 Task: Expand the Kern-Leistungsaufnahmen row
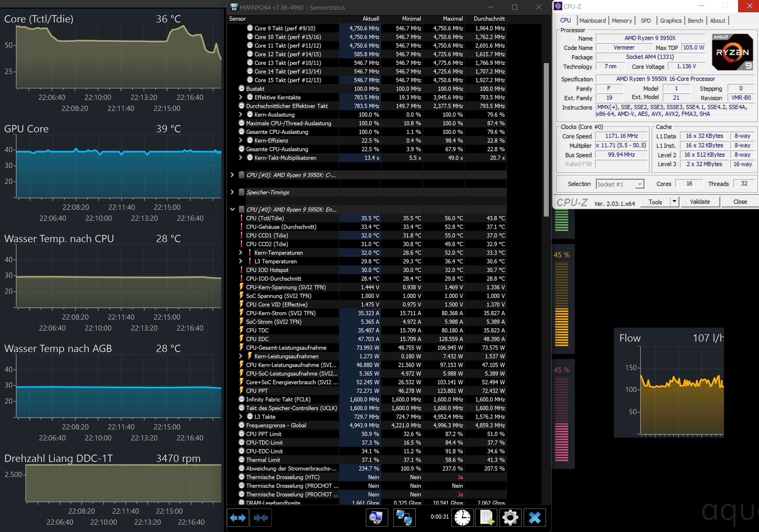click(241, 356)
